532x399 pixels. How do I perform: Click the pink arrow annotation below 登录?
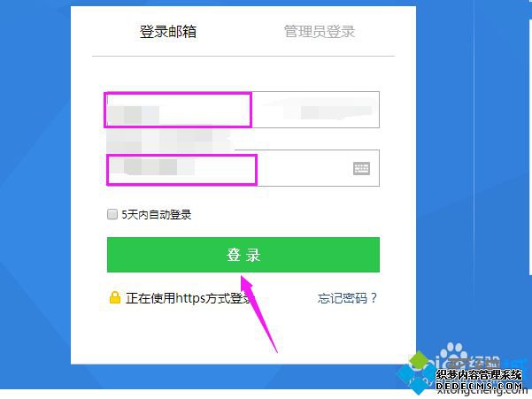point(258,313)
